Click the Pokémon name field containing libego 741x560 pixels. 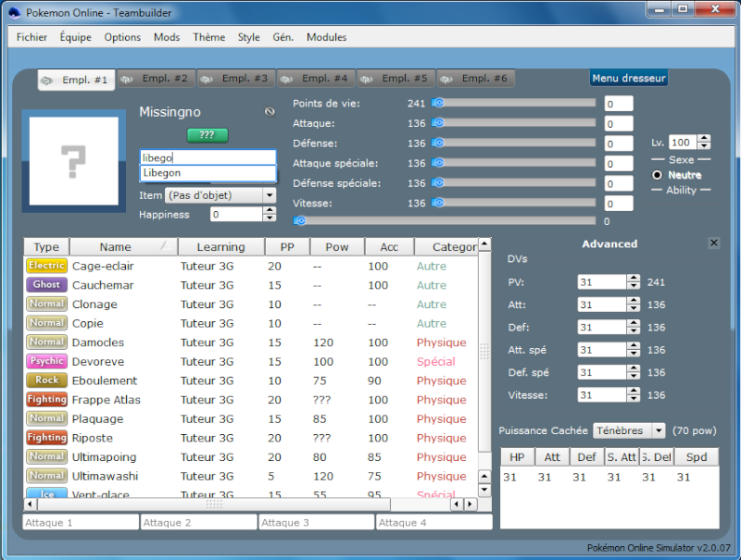pyautogui.click(x=207, y=157)
